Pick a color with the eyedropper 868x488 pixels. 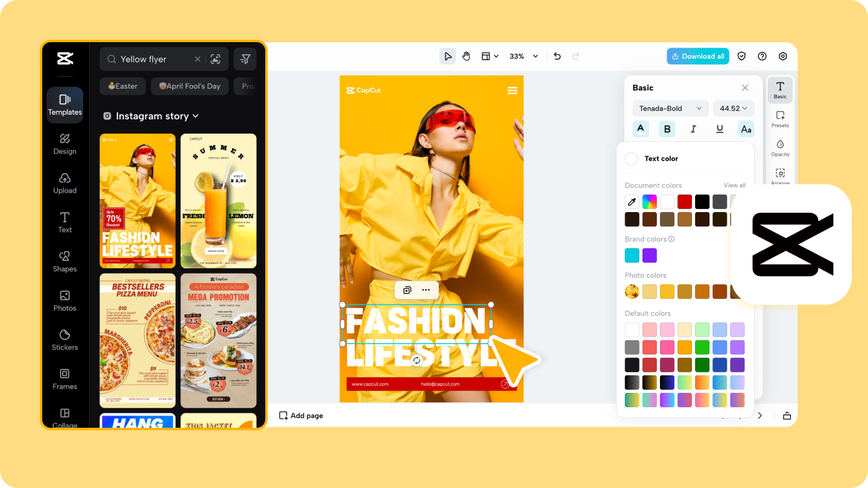coord(632,201)
